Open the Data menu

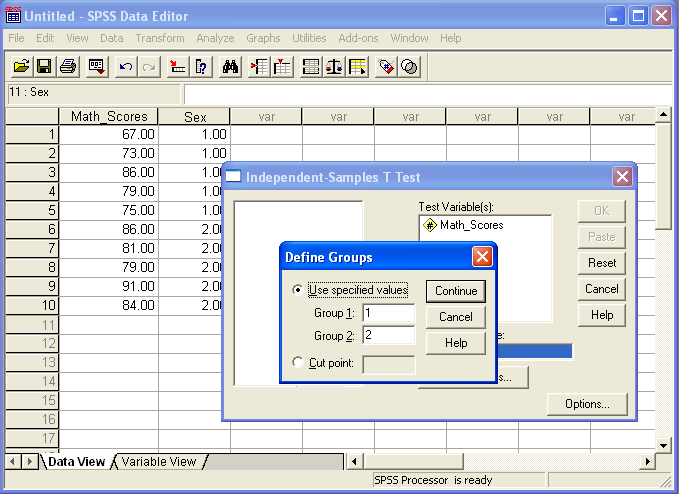(112, 38)
